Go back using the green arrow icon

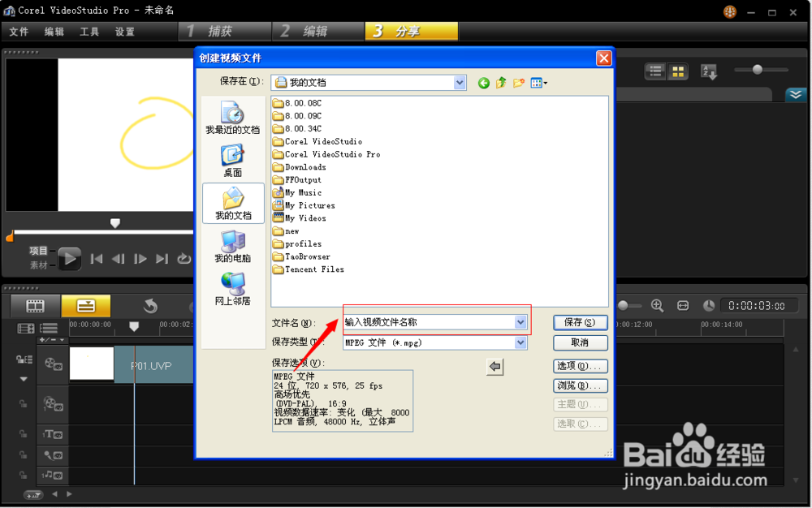(484, 83)
